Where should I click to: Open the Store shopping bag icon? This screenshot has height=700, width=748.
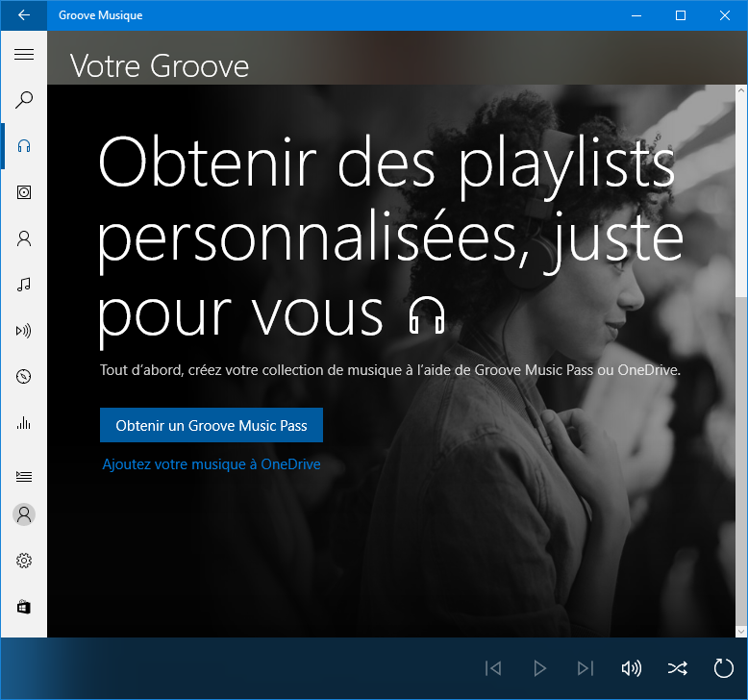coord(24,607)
